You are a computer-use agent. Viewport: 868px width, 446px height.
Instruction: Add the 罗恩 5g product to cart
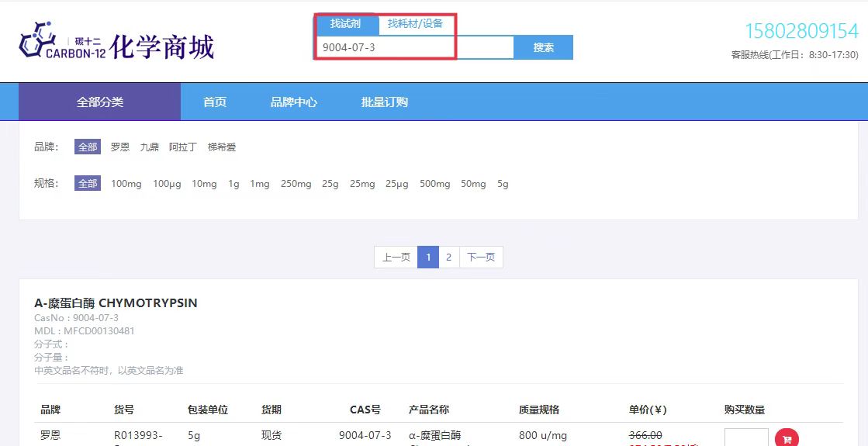click(x=787, y=438)
